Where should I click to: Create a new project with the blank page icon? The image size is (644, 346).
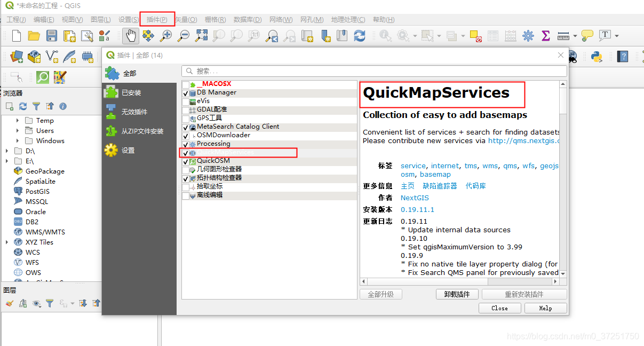17,36
